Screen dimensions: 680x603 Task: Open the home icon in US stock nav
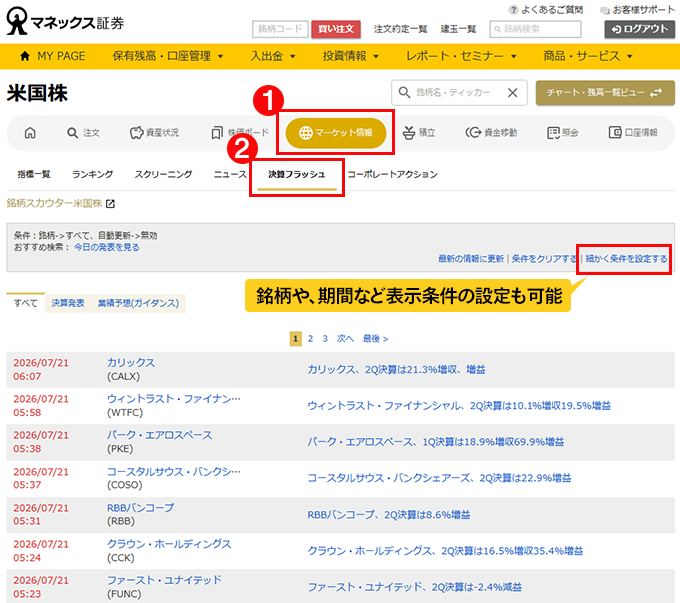click(x=30, y=133)
